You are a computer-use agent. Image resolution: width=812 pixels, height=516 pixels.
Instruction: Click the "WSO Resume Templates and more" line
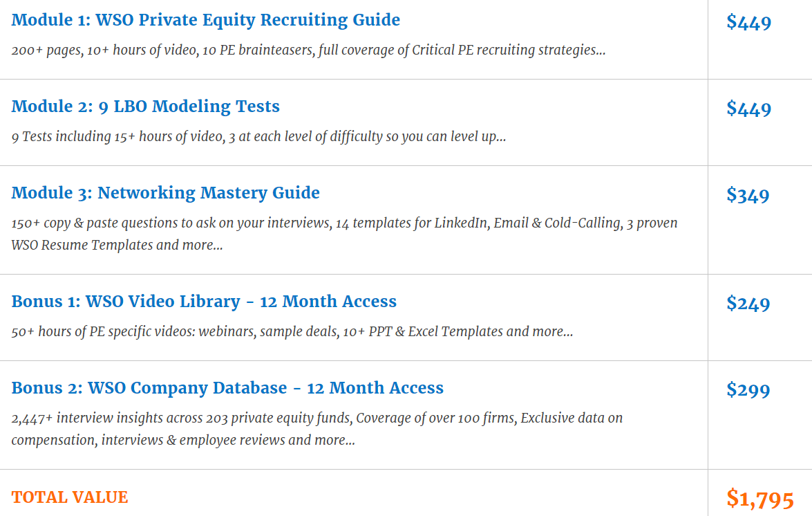(117, 245)
